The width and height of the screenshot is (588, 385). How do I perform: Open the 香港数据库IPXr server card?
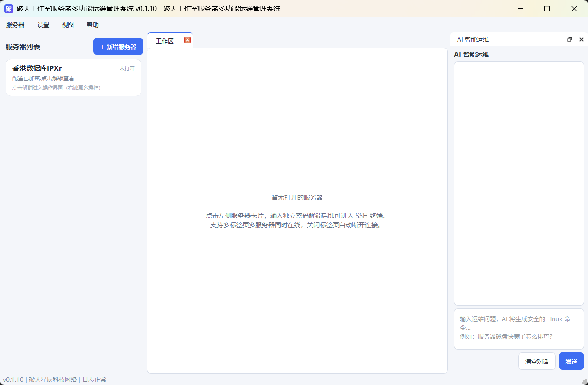(73, 78)
